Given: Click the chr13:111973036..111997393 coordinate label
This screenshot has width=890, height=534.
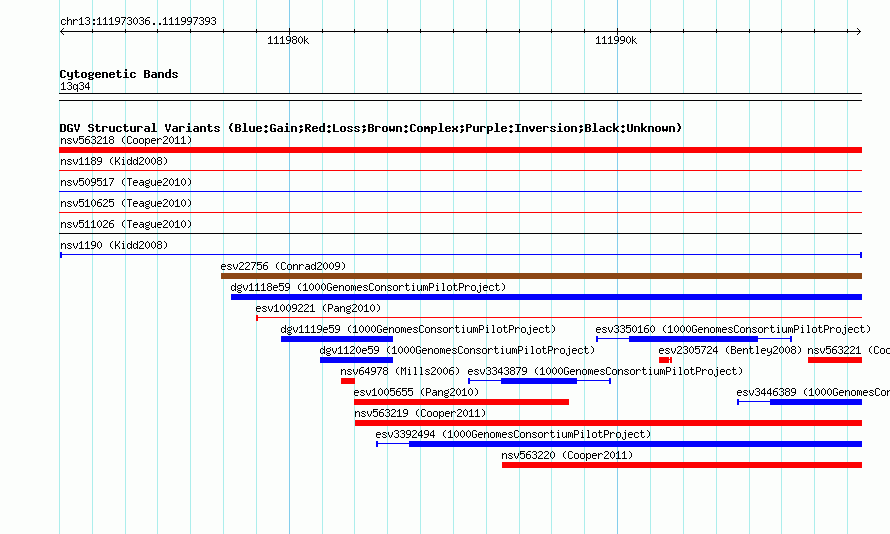Looking at the screenshot, I should [x=138, y=21].
